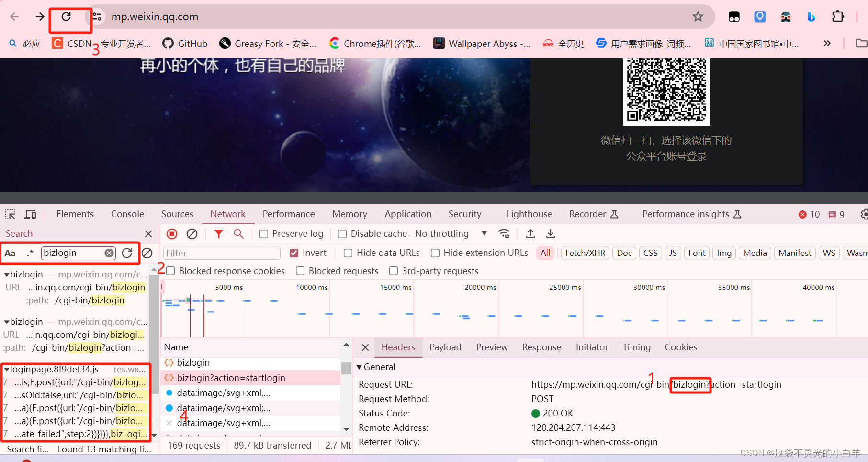Open the Payload tab of request details
This screenshot has height=462, width=868.
445,347
